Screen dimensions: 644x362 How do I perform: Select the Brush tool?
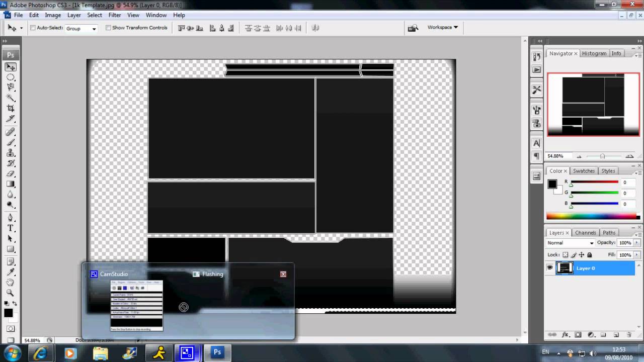pyautogui.click(x=11, y=142)
